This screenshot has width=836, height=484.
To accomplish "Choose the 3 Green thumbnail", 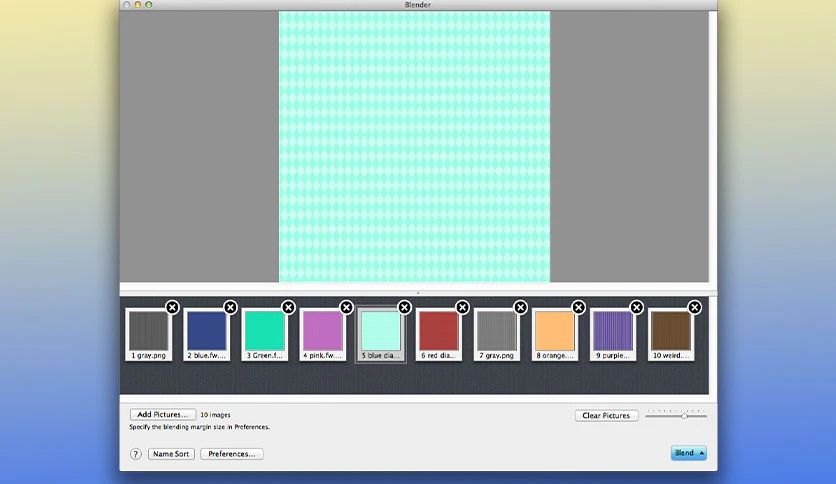I will coord(265,334).
